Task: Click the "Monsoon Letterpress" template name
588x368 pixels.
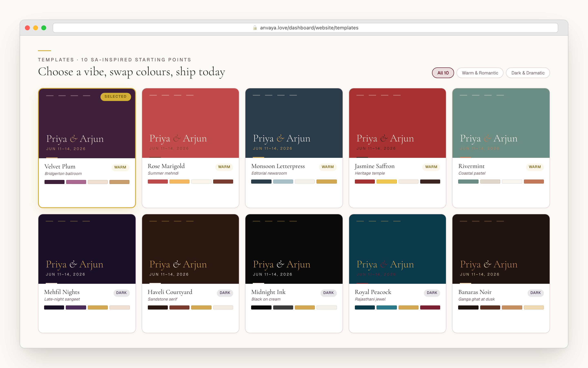Action: (278, 166)
